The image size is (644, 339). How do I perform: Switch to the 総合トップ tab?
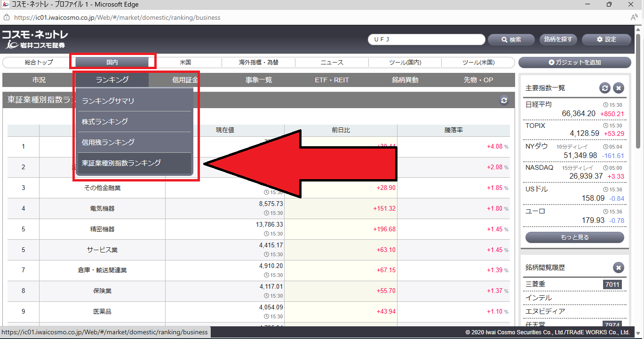(39, 62)
